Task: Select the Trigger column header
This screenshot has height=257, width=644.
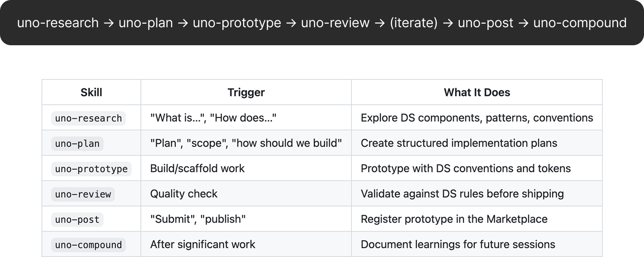Action: 246,92
